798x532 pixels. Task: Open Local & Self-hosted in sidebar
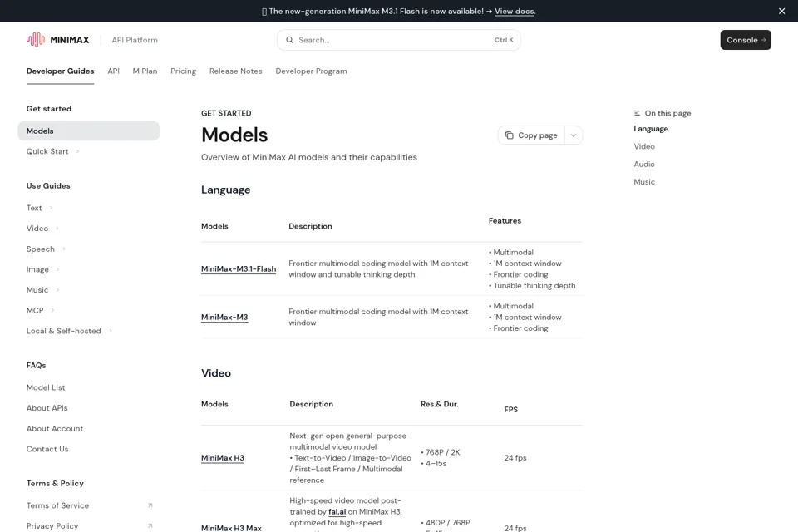[64, 331]
